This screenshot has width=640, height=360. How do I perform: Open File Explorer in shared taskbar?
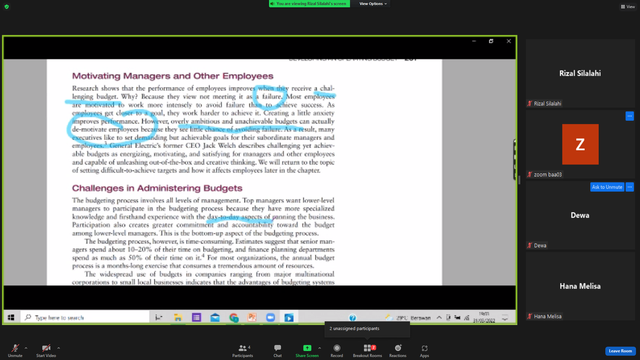[x=178, y=317]
